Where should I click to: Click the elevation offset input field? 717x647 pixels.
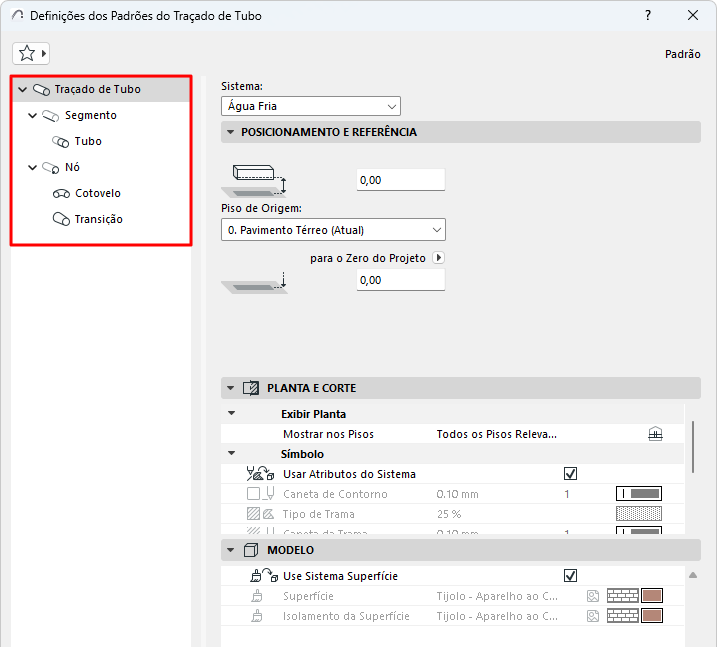[x=400, y=180]
